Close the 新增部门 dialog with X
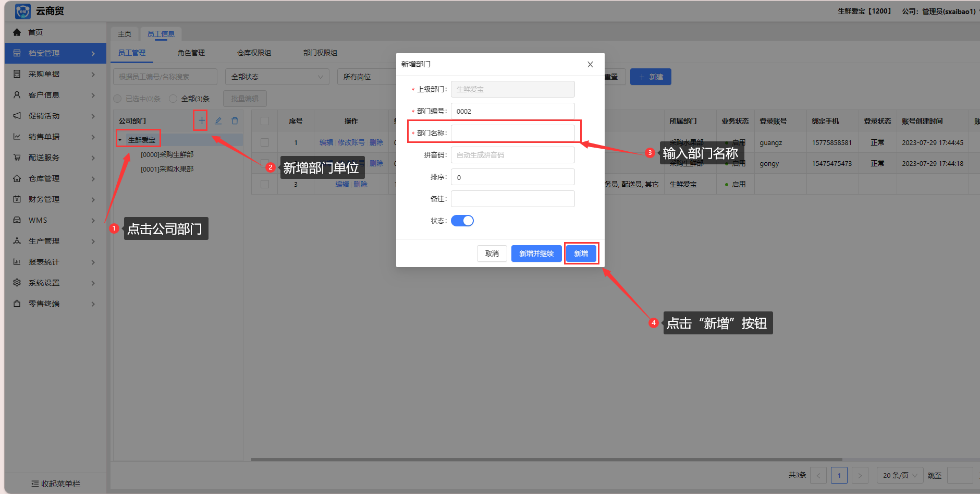This screenshot has width=980, height=494. tap(590, 64)
